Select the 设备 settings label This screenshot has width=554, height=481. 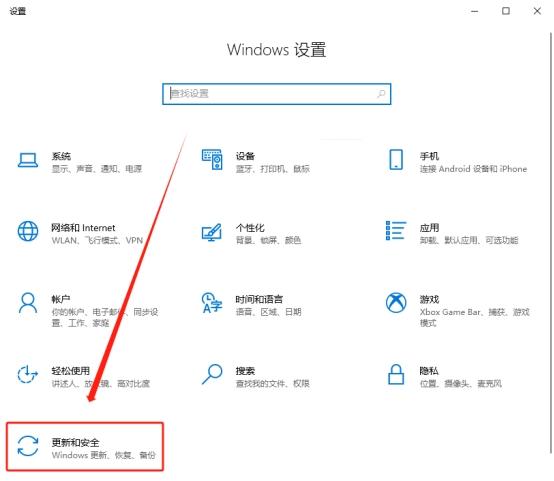point(245,156)
